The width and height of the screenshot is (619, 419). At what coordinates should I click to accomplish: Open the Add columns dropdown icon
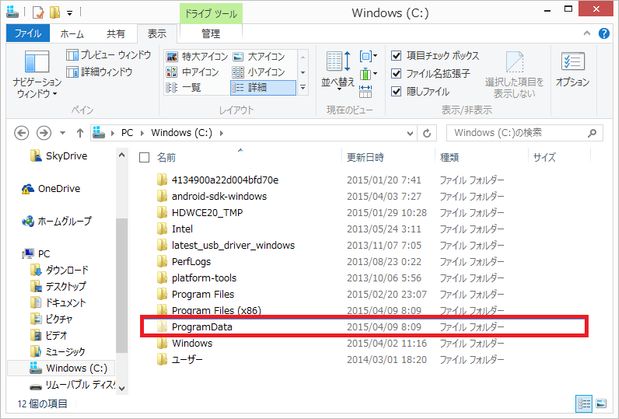coord(368,74)
